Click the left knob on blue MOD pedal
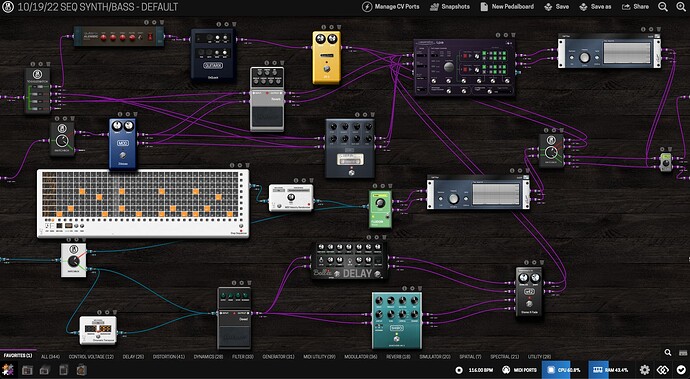The height and width of the screenshot is (379, 690). coord(117,126)
